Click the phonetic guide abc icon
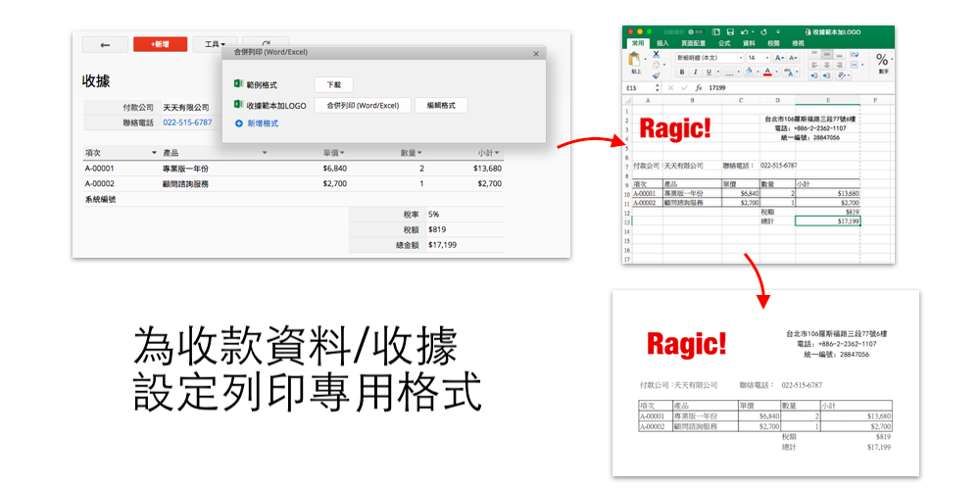The height and width of the screenshot is (490, 980). click(x=788, y=72)
